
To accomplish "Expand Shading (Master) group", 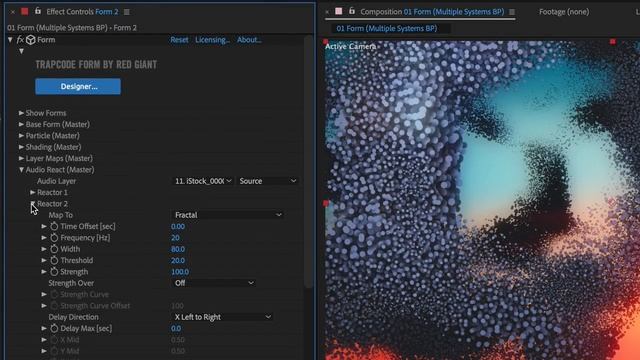I will click(21, 147).
